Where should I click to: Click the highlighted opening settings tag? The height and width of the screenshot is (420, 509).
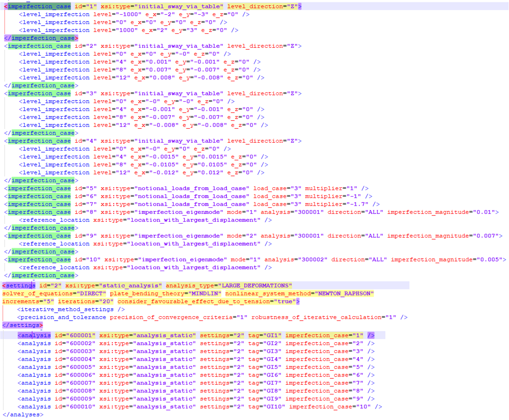click(19, 285)
